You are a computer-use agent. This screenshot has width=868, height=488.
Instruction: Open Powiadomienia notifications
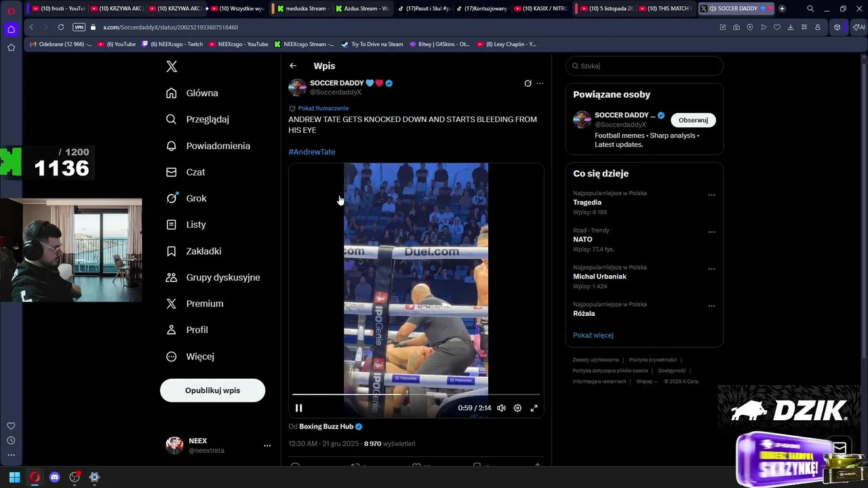pos(208,146)
